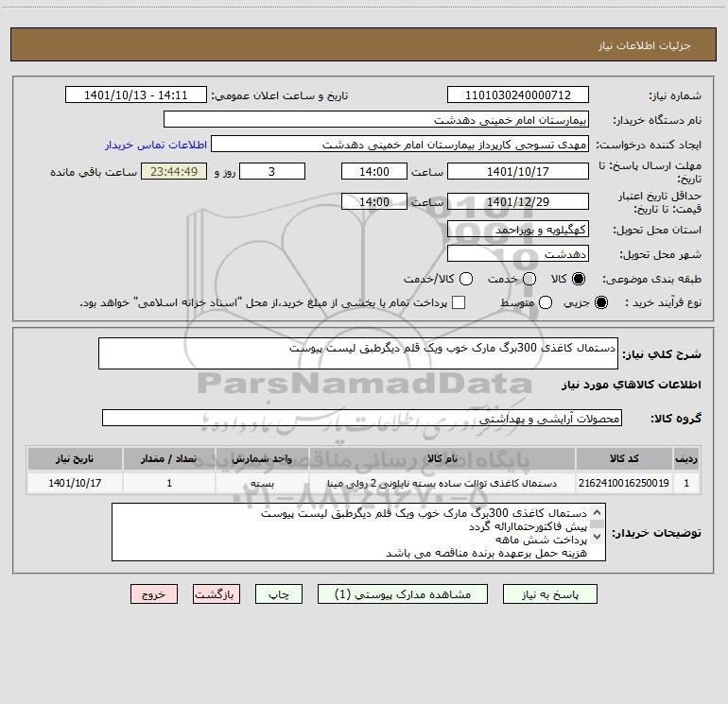Select the متوسط purchase type radio

pos(546,302)
